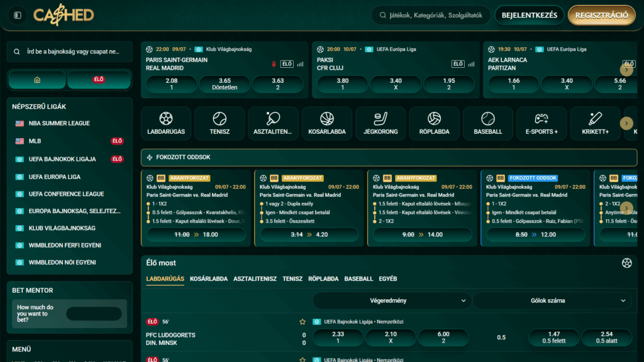Select the Labdarúgás tab under Élő most
This screenshot has width=644, height=362.
[165, 279]
